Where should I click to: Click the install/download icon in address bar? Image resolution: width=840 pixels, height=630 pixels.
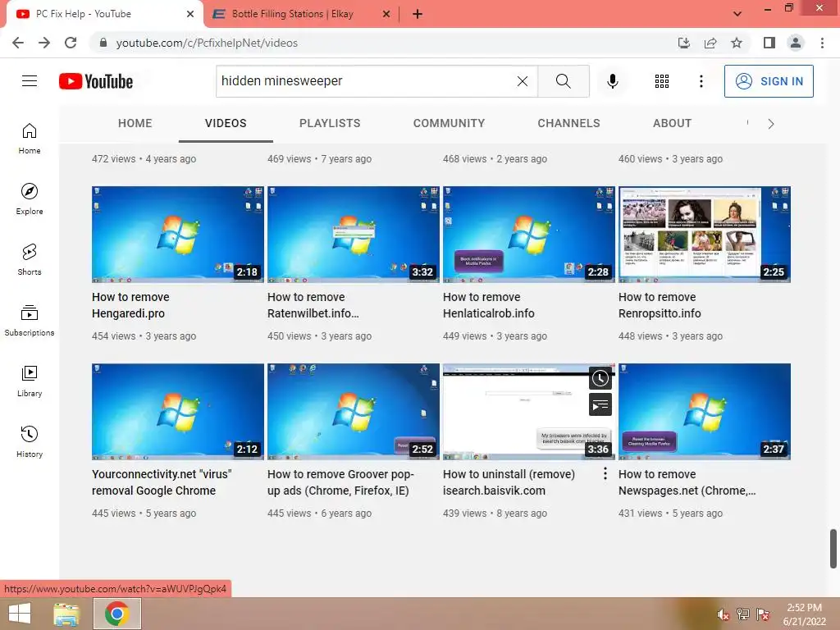click(x=684, y=43)
